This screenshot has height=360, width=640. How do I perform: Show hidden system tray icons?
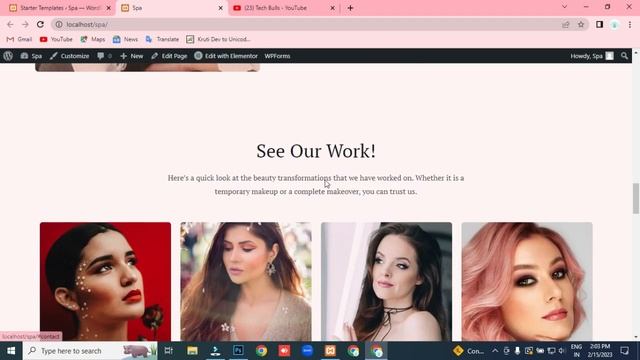pyautogui.click(x=495, y=351)
